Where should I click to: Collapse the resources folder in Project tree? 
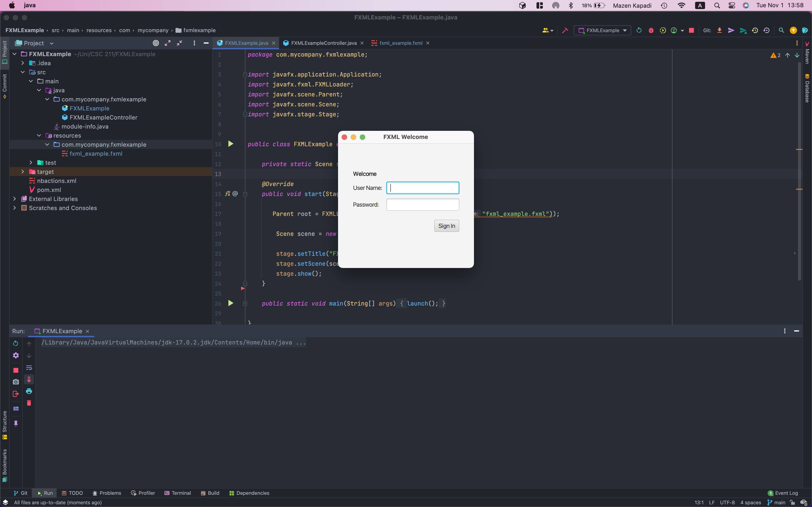click(x=39, y=136)
